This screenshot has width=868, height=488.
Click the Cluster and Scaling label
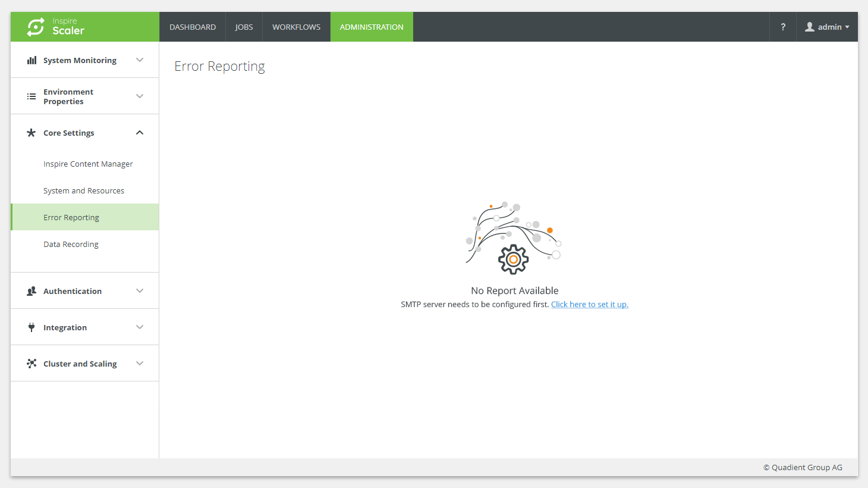80,364
